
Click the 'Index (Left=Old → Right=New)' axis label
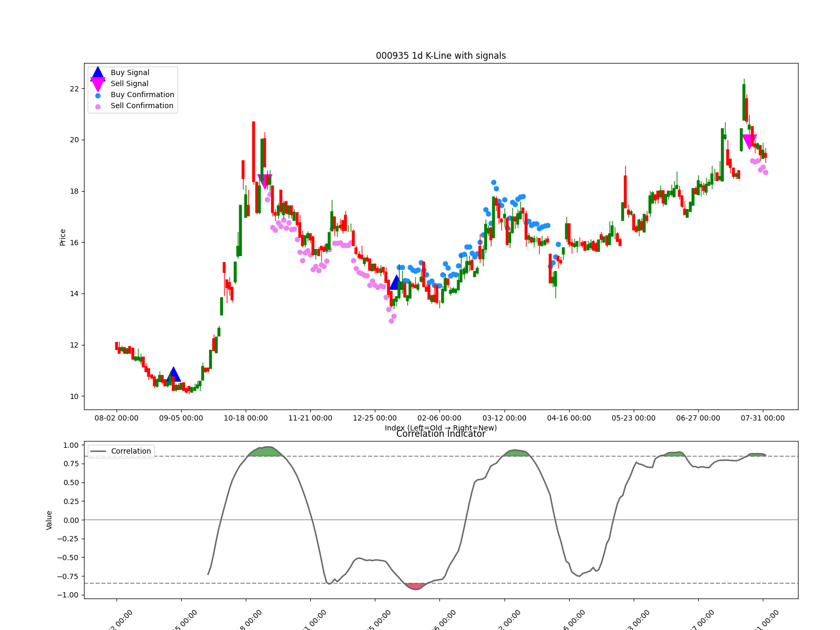pos(441,428)
